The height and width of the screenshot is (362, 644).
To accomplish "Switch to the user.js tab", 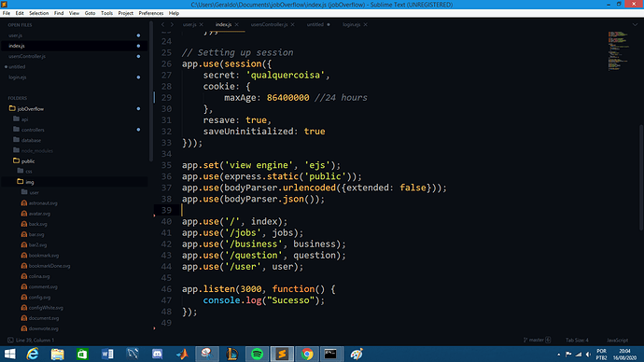I will coord(189,24).
